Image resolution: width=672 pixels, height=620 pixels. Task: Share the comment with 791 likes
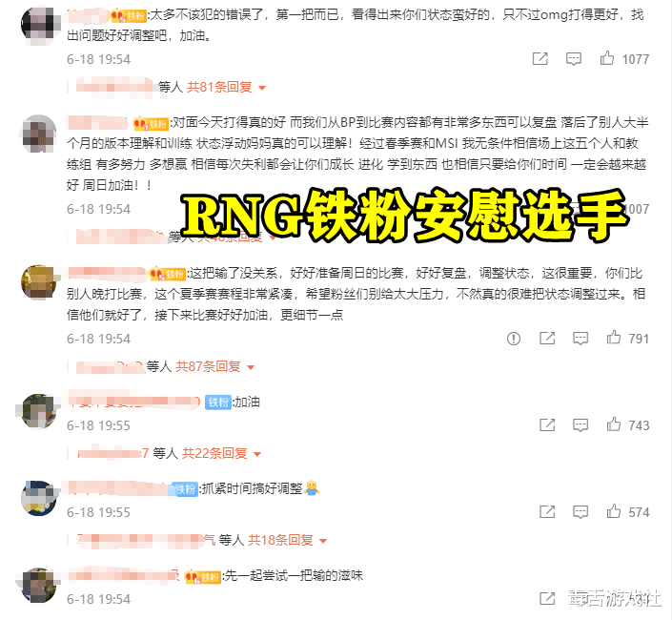pyautogui.click(x=547, y=339)
